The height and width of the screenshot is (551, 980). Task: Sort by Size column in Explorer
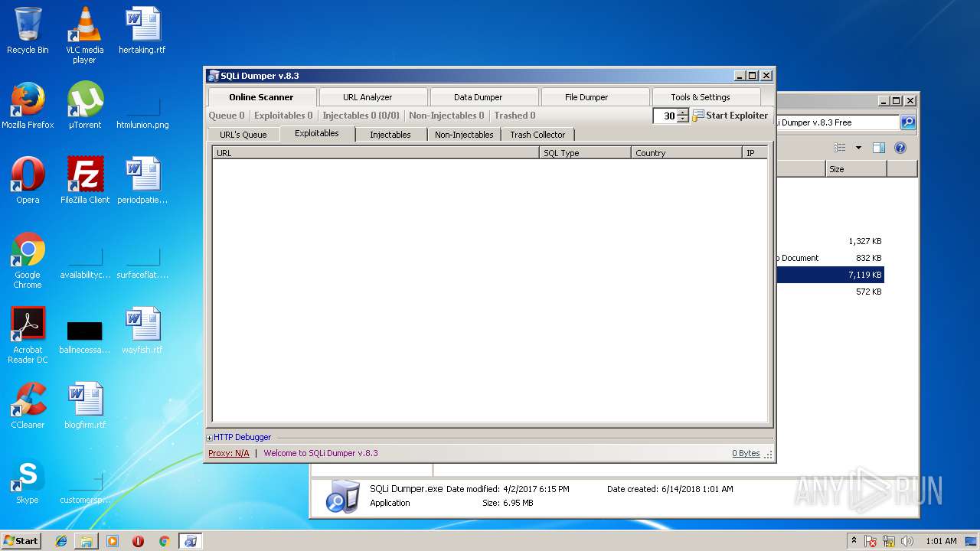[x=856, y=169]
